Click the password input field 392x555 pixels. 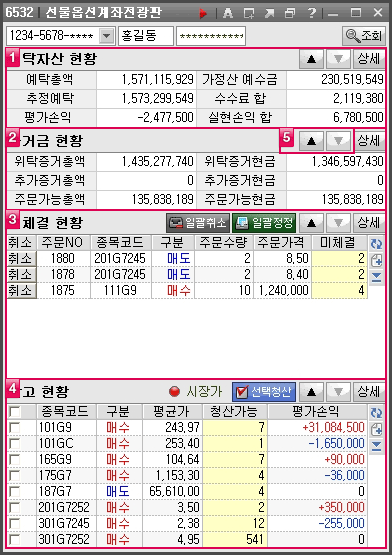(211, 36)
